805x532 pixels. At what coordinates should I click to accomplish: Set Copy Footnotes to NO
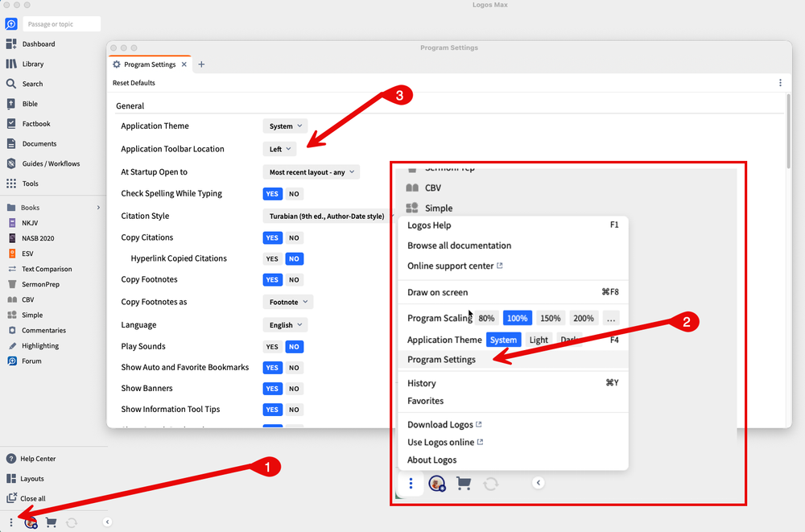[294, 280]
